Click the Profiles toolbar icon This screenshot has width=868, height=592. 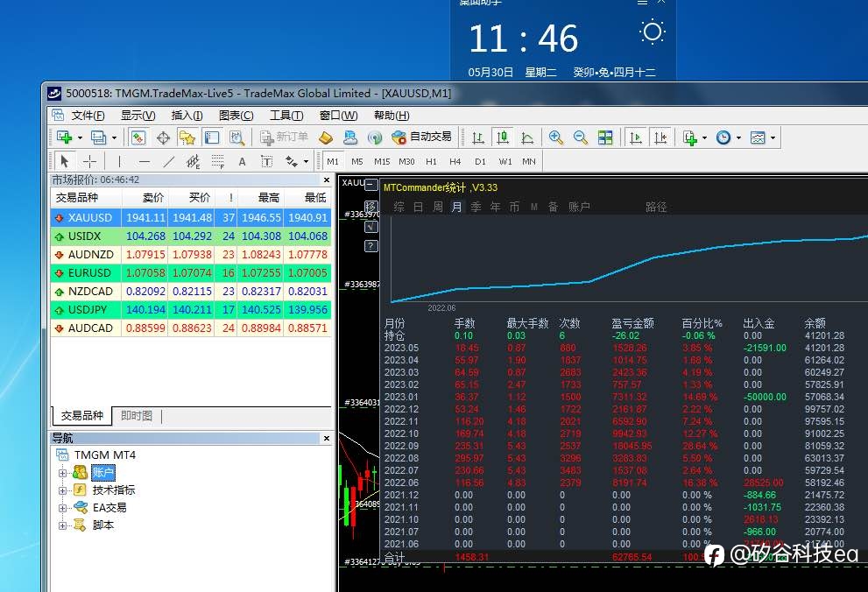(98, 137)
